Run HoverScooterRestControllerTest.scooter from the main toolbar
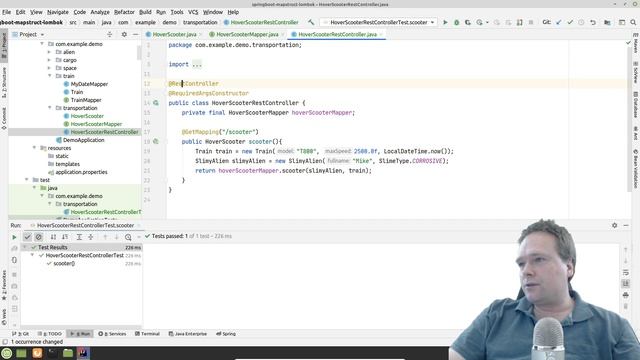640x360 pixels. 445,22
